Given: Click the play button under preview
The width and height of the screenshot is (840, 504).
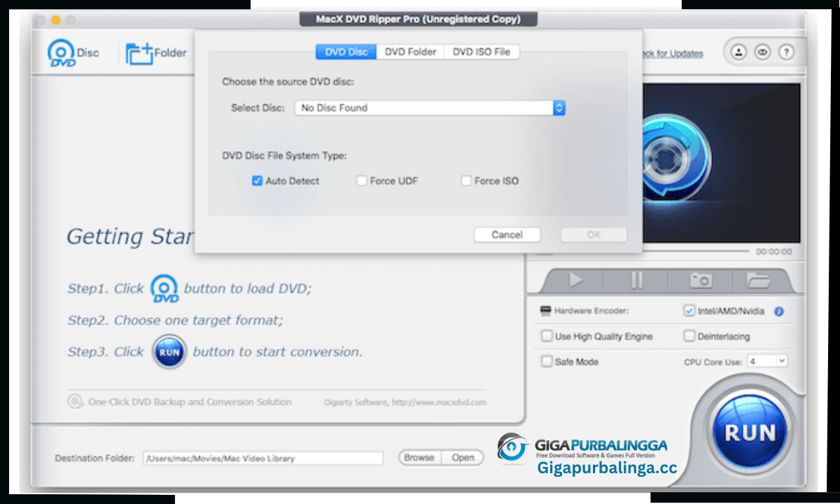Looking at the screenshot, I should 575,281.
